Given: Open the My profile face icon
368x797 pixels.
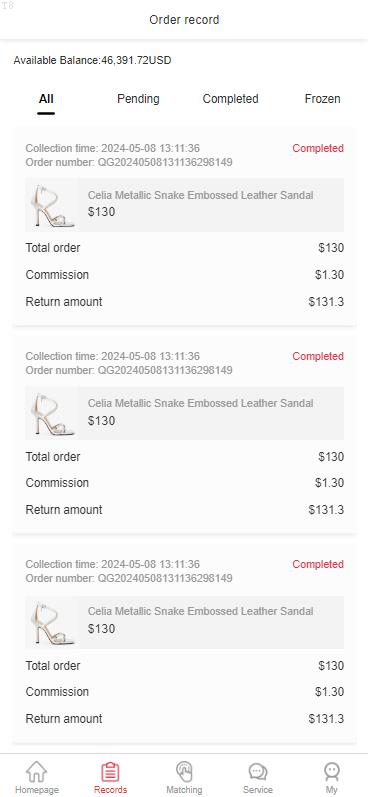Looking at the screenshot, I should click(331, 772).
